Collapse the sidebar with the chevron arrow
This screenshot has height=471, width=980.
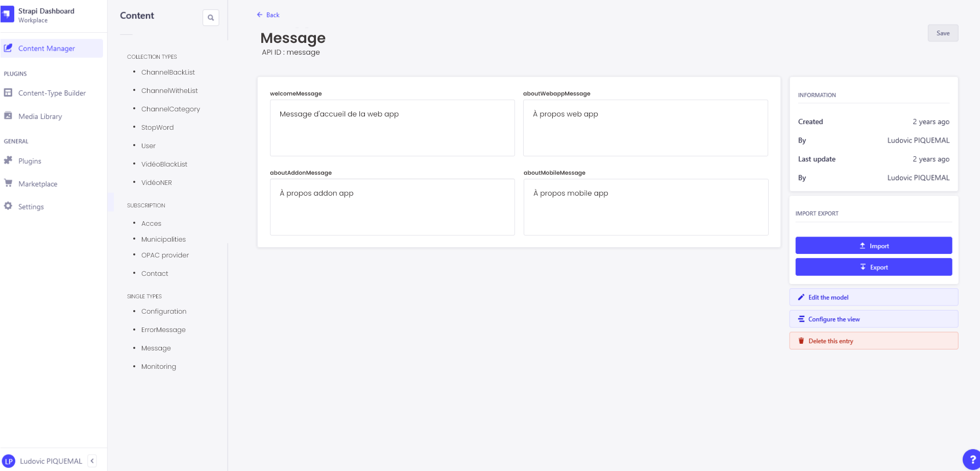click(92, 461)
